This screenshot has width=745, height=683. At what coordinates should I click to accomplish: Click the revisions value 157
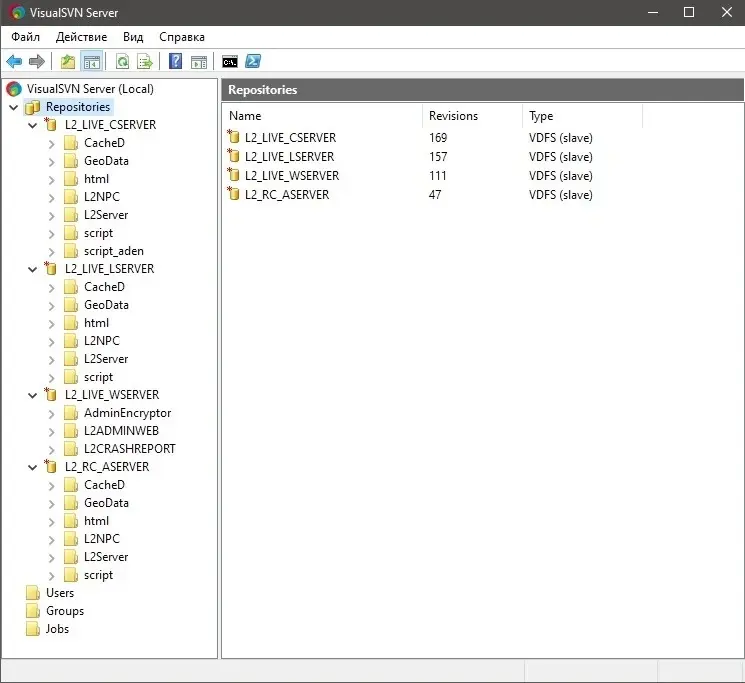point(438,157)
